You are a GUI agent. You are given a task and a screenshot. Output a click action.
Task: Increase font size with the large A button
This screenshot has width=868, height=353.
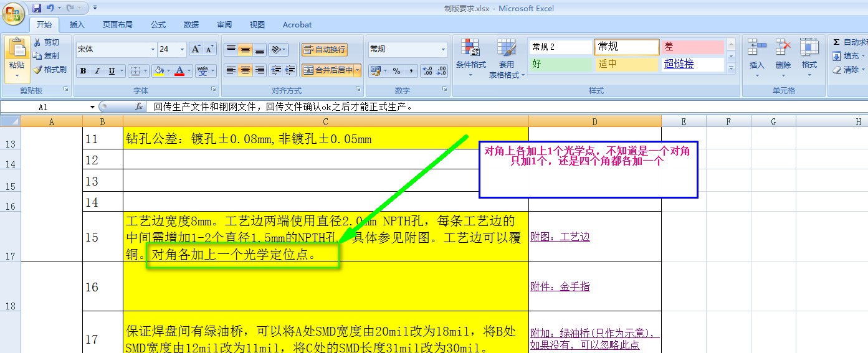click(196, 49)
